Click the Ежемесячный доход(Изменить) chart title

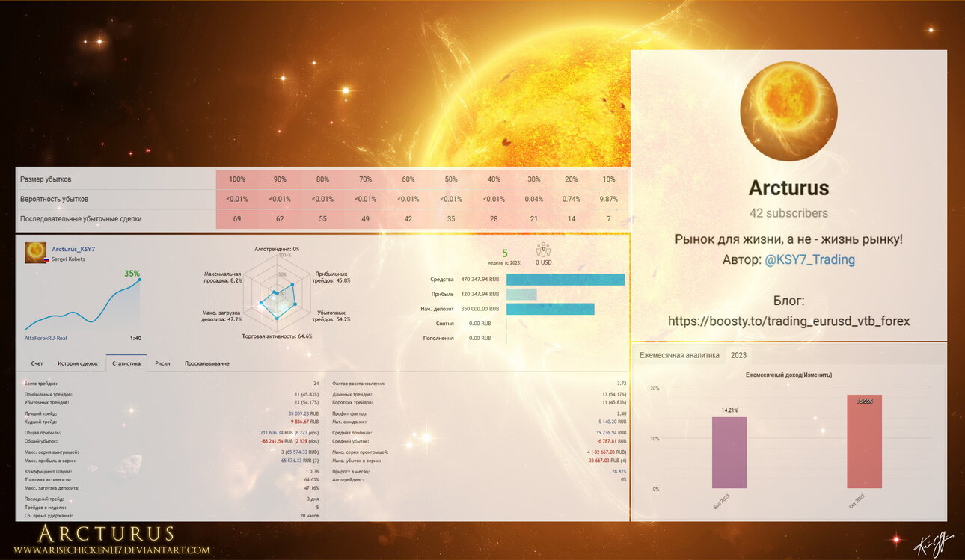click(x=788, y=375)
